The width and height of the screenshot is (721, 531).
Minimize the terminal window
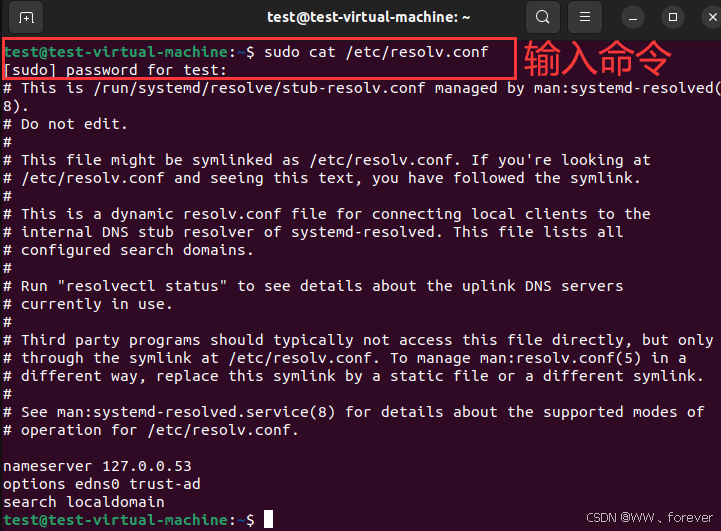[633, 17]
